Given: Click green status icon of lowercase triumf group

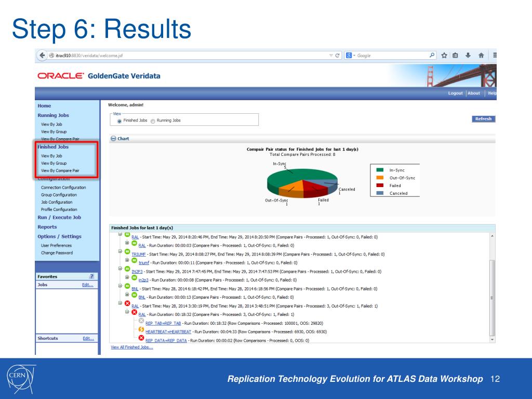Looking at the screenshot, I should 135,260.
